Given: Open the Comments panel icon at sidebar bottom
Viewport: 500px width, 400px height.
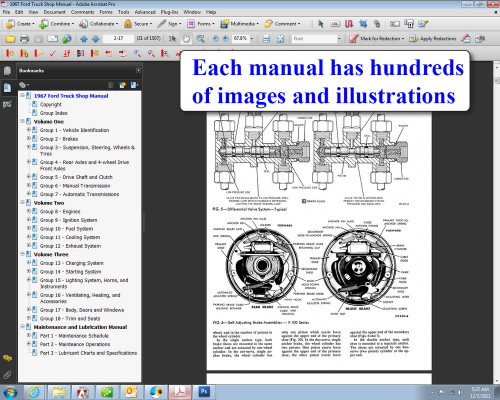Looking at the screenshot, I should 7,358.
